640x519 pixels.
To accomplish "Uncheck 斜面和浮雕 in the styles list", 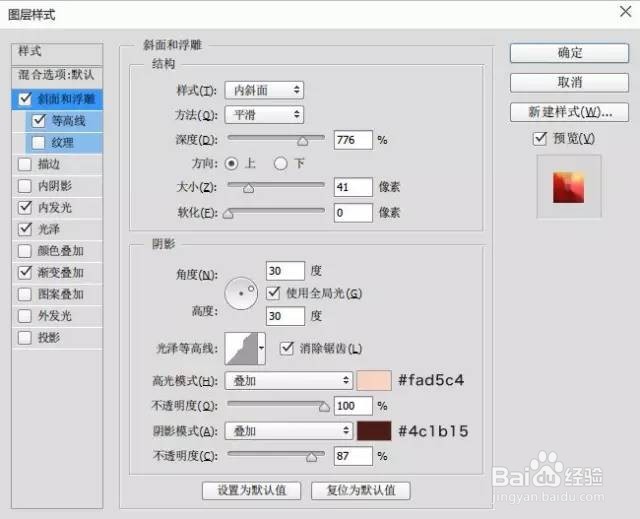I will (25, 99).
